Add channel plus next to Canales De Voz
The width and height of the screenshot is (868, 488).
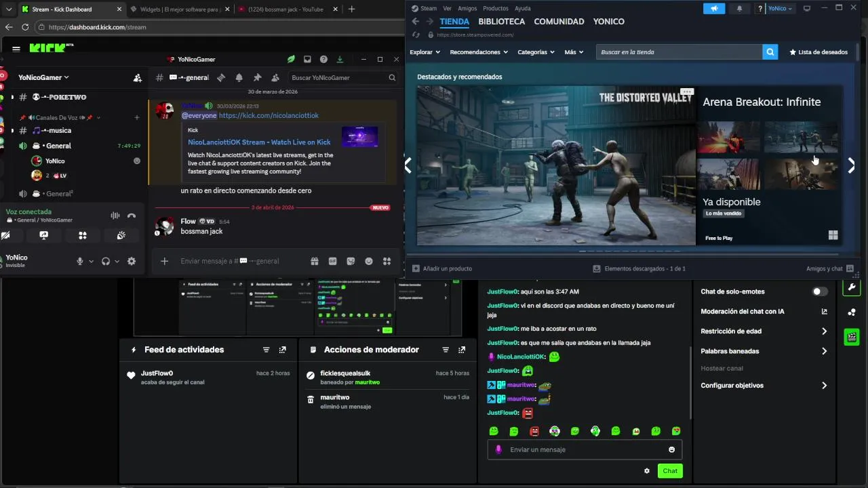pos(137,118)
